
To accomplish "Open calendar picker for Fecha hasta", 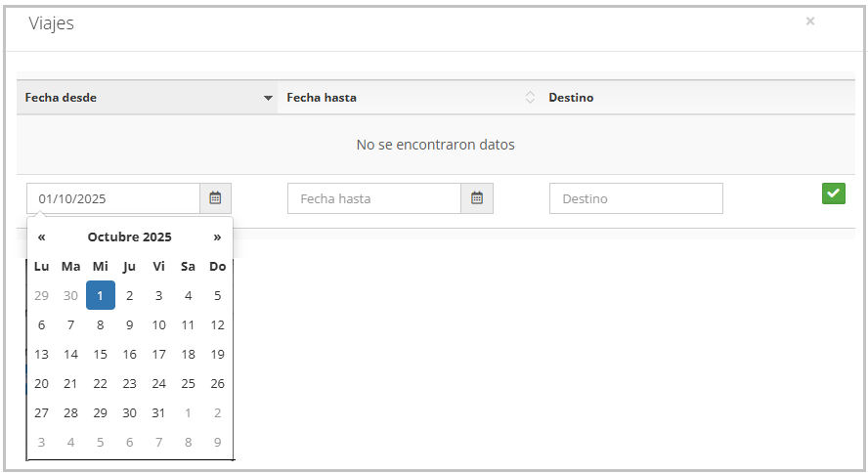I will point(477,198).
